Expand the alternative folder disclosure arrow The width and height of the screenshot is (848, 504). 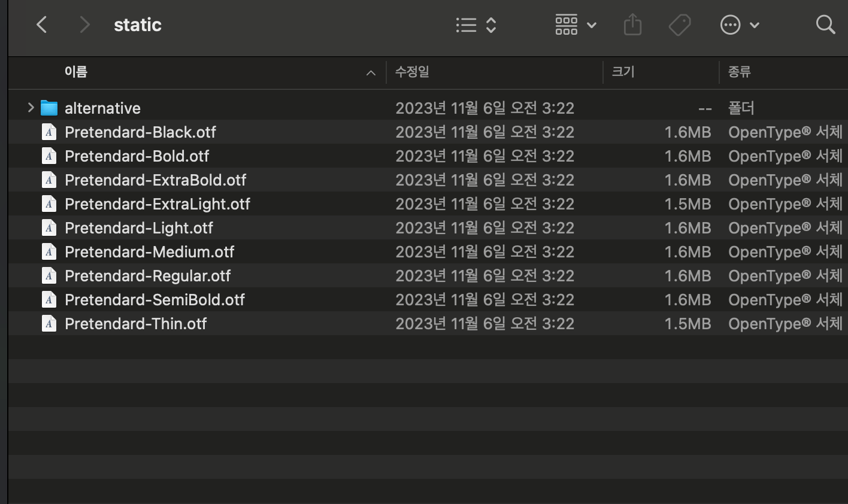click(x=31, y=108)
